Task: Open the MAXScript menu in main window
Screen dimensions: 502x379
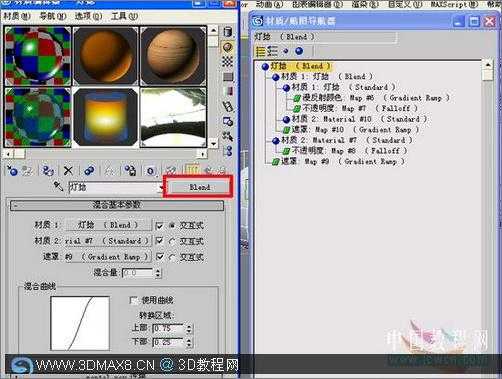Action: (454, 4)
